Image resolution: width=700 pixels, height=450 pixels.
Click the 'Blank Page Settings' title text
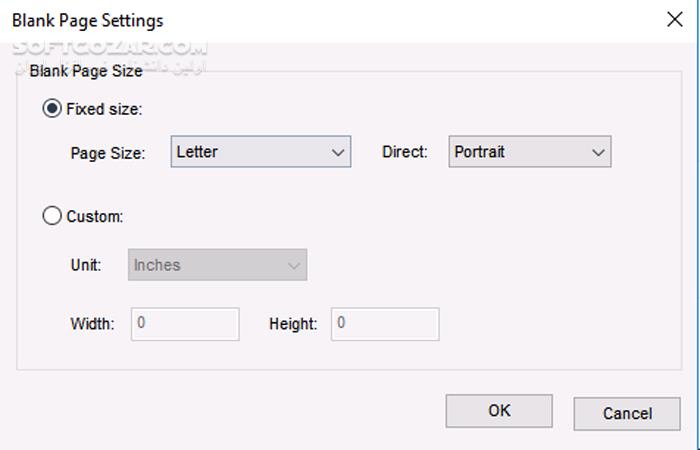click(88, 21)
